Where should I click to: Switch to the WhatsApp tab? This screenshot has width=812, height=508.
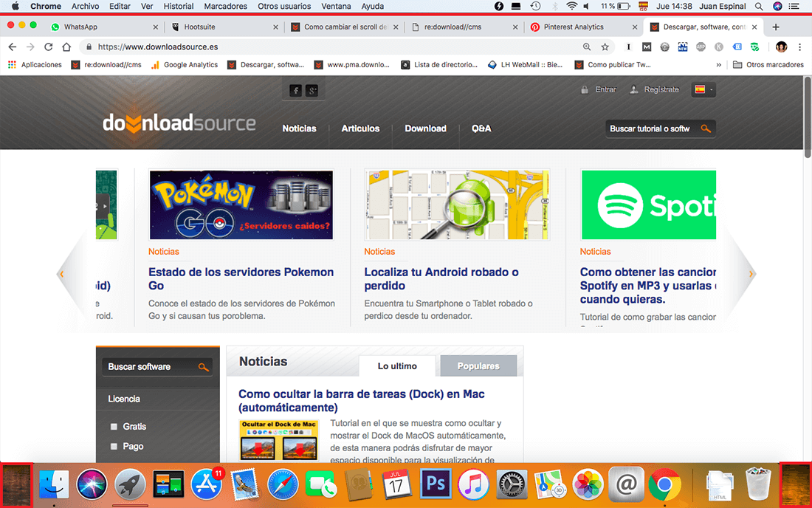pos(104,27)
